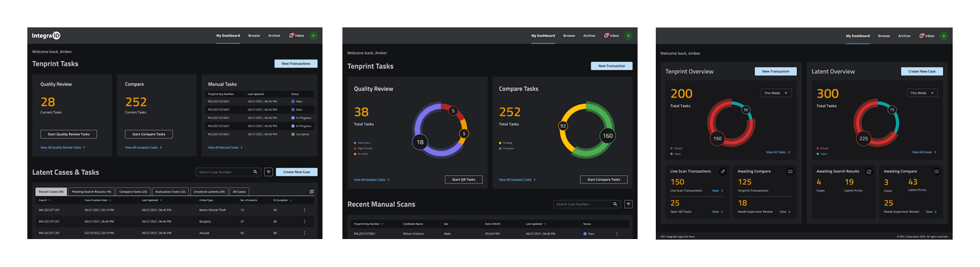This screenshot has height=267, width=980.
Task: Open the Inbox bell in right dashboard
Action: point(922,35)
